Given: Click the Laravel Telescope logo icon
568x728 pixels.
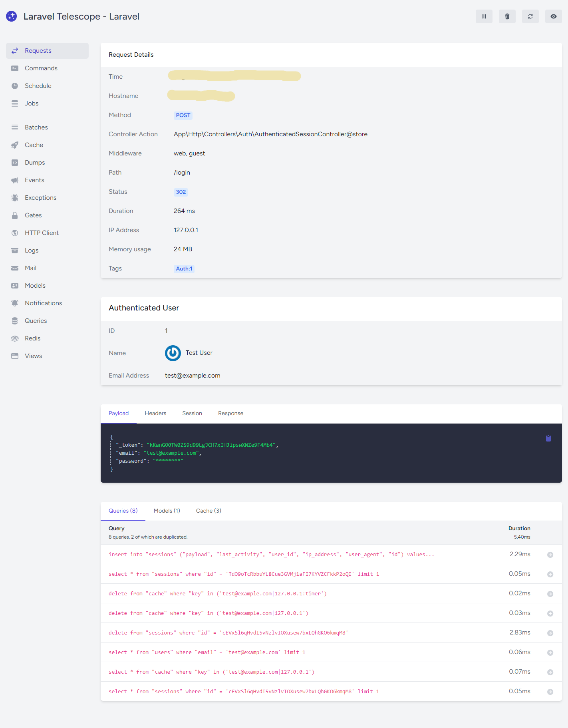Looking at the screenshot, I should click(12, 16).
